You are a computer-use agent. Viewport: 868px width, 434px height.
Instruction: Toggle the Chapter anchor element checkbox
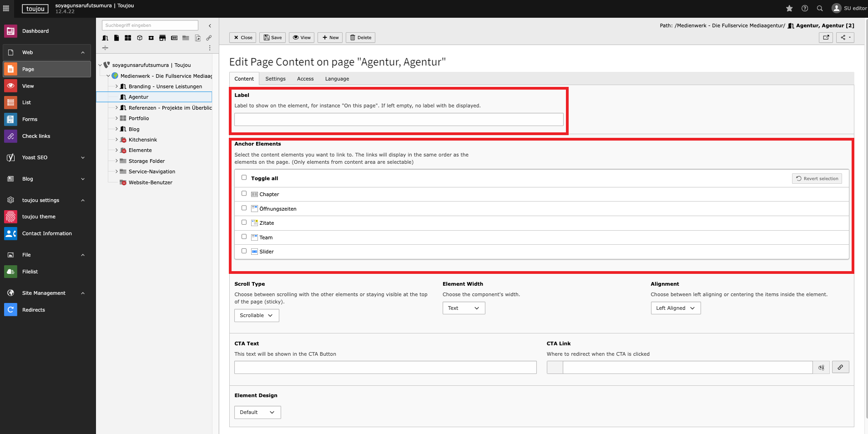244,193
